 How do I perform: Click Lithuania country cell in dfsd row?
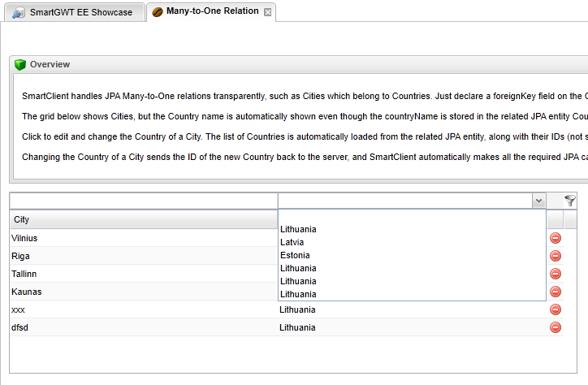(x=297, y=327)
